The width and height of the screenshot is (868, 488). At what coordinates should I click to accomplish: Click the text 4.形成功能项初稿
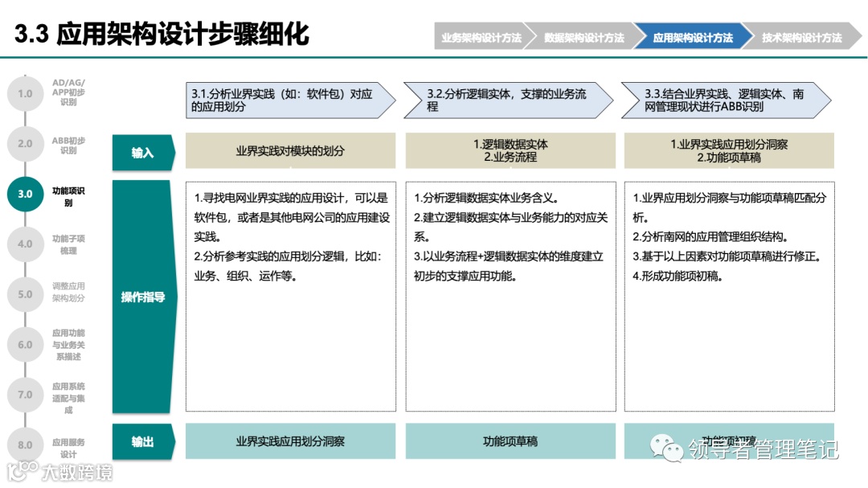[678, 276]
